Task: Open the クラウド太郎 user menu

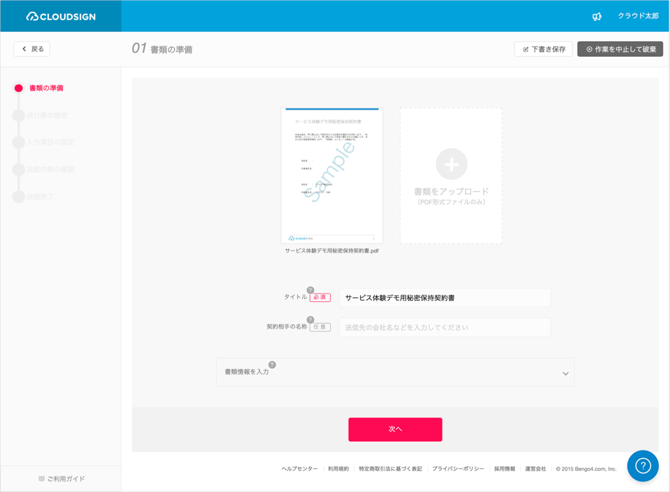Action: [x=637, y=16]
